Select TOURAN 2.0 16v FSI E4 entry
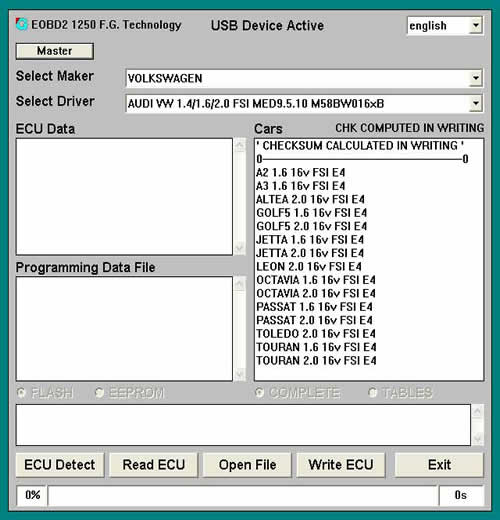500x520 pixels. (x=316, y=361)
